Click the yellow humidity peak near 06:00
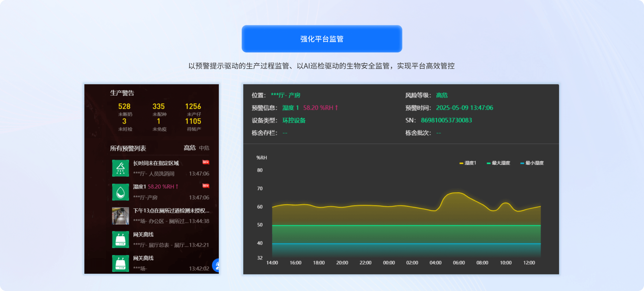644x291 pixels. click(456, 193)
